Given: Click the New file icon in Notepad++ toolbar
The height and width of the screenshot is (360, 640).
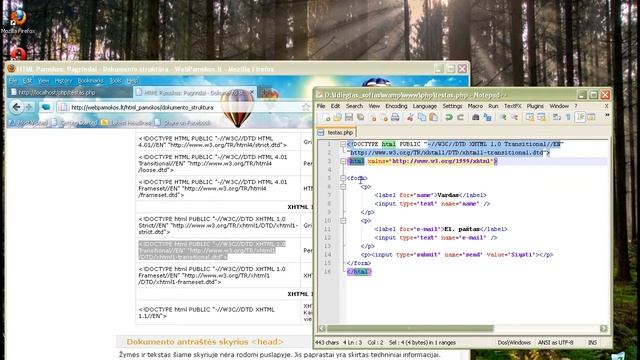Looking at the screenshot, I should (x=326, y=118).
